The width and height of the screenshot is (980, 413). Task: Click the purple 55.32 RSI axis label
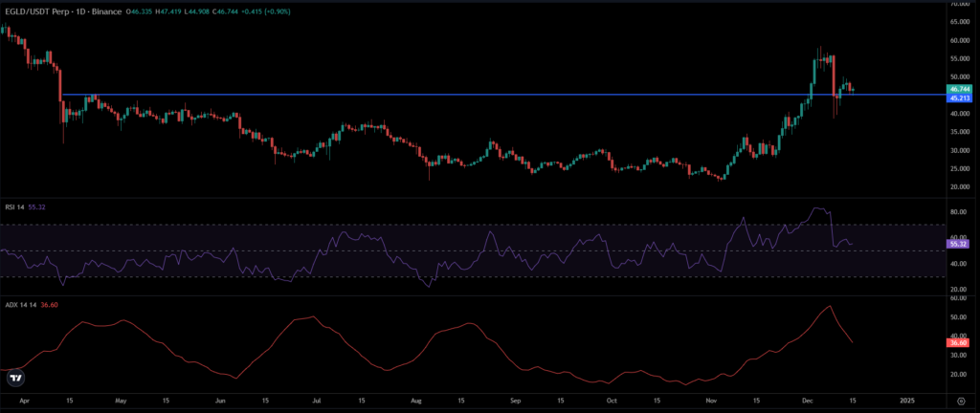point(959,245)
